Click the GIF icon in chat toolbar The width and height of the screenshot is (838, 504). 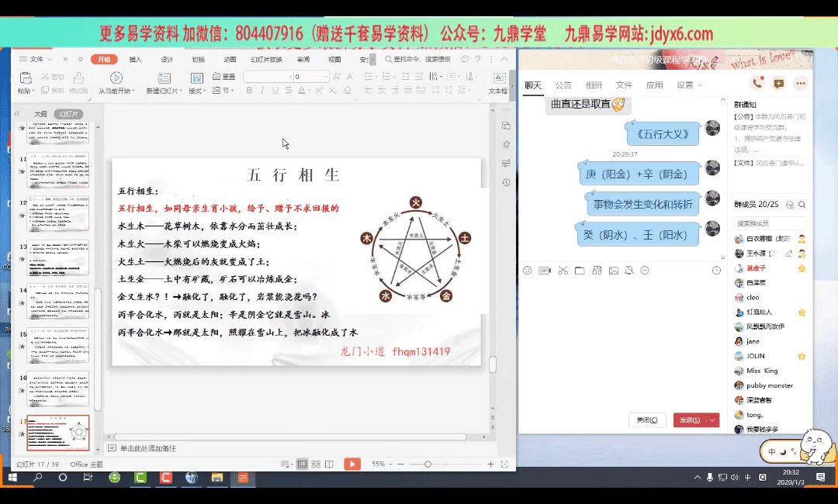click(545, 271)
